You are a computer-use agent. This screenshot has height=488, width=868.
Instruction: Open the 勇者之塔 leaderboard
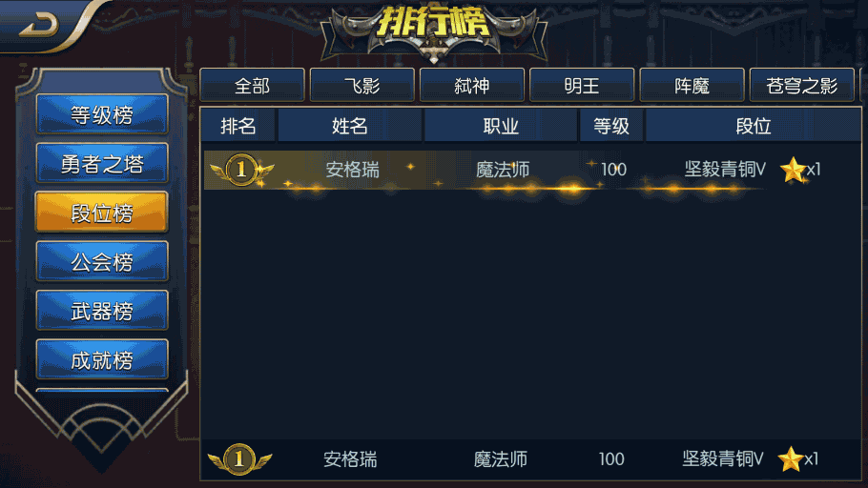pos(102,164)
